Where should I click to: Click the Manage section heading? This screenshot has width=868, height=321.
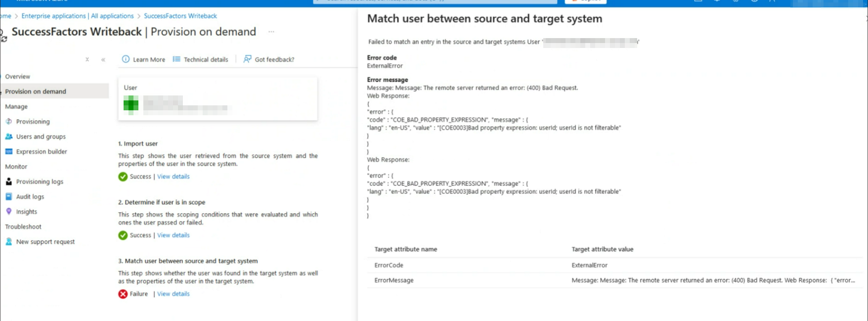pyautogui.click(x=16, y=107)
